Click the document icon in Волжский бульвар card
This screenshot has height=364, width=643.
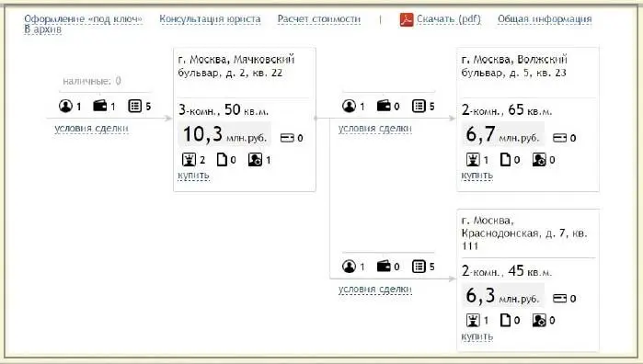pyautogui.click(x=505, y=159)
